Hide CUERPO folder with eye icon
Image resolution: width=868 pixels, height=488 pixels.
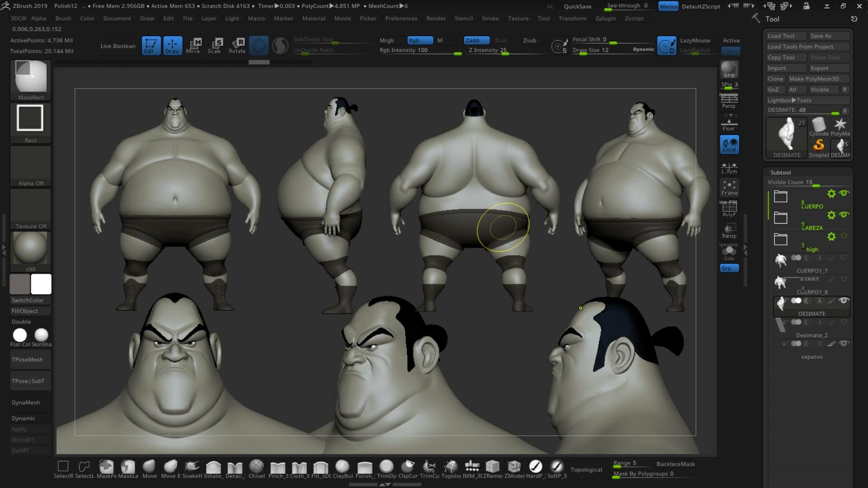[x=844, y=193]
